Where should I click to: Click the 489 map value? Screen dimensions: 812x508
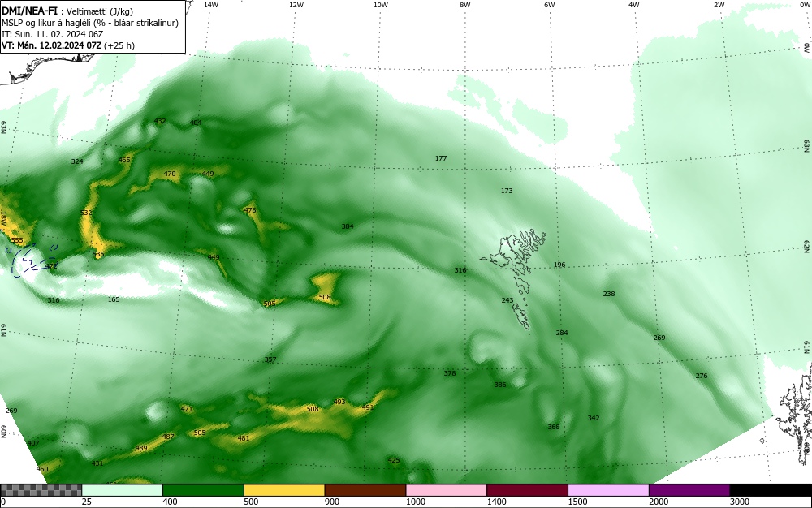pyautogui.click(x=141, y=449)
